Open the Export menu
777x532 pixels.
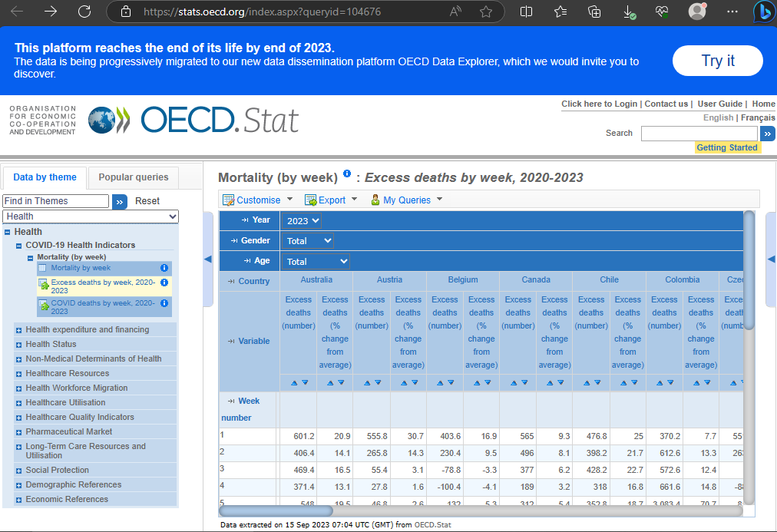pyautogui.click(x=331, y=200)
